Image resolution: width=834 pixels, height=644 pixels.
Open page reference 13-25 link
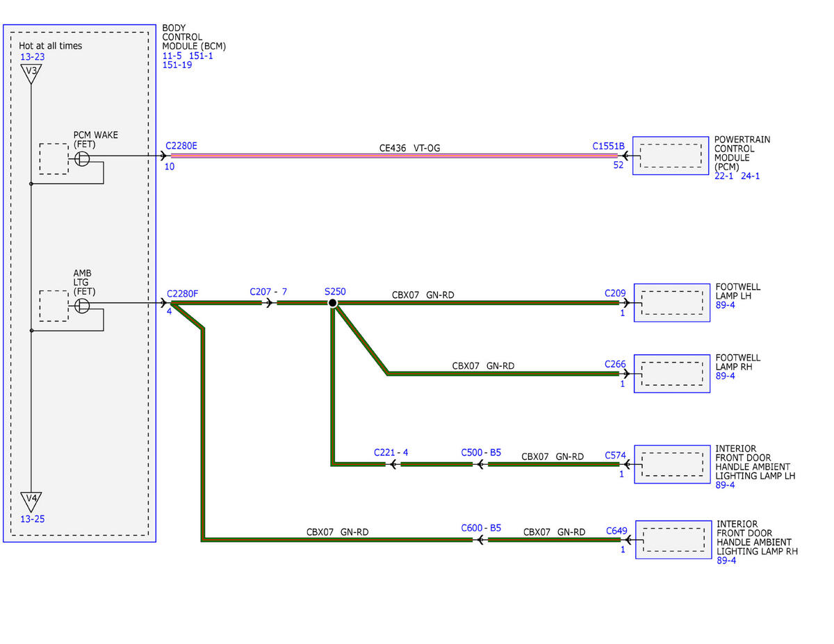33,519
